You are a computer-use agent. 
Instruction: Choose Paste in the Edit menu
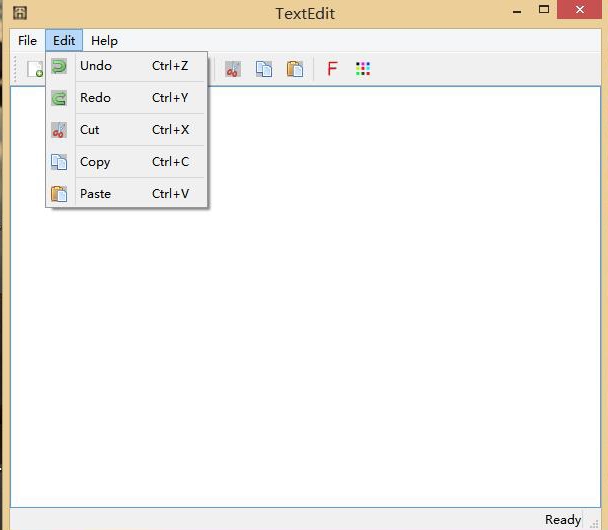pos(95,194)
